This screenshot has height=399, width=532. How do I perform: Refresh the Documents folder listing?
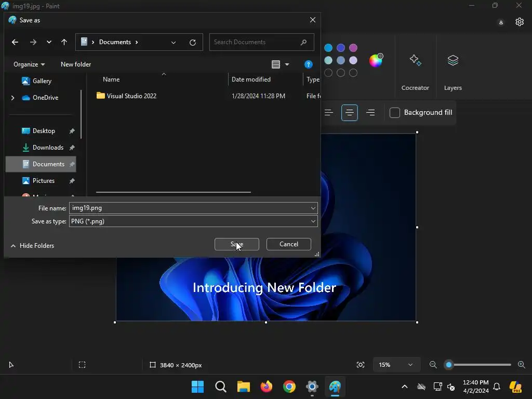[193, 43]
